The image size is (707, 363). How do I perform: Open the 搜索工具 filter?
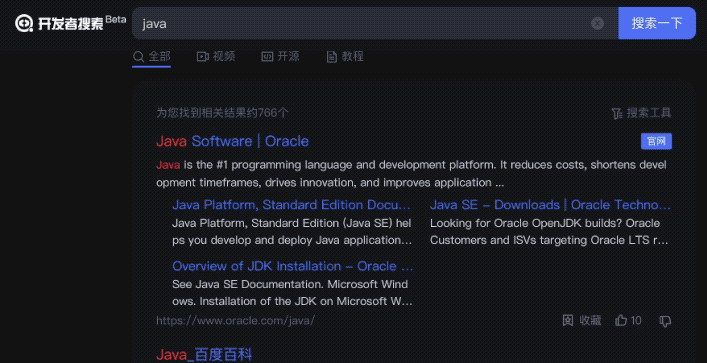641,113
